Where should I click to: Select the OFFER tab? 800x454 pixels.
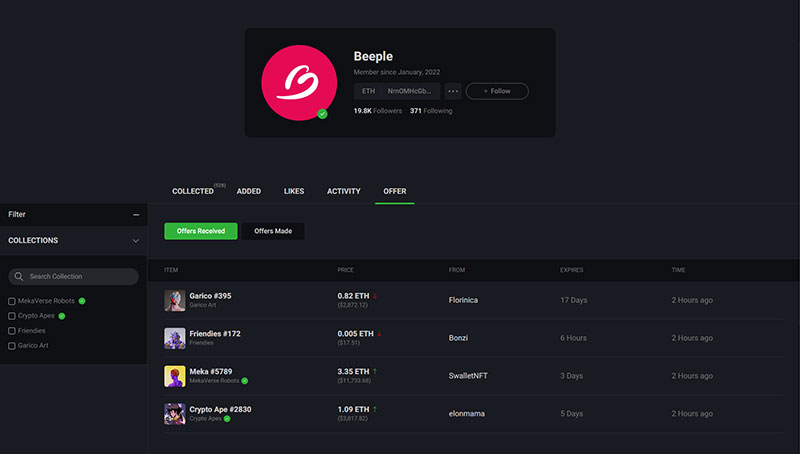point(394,191)
